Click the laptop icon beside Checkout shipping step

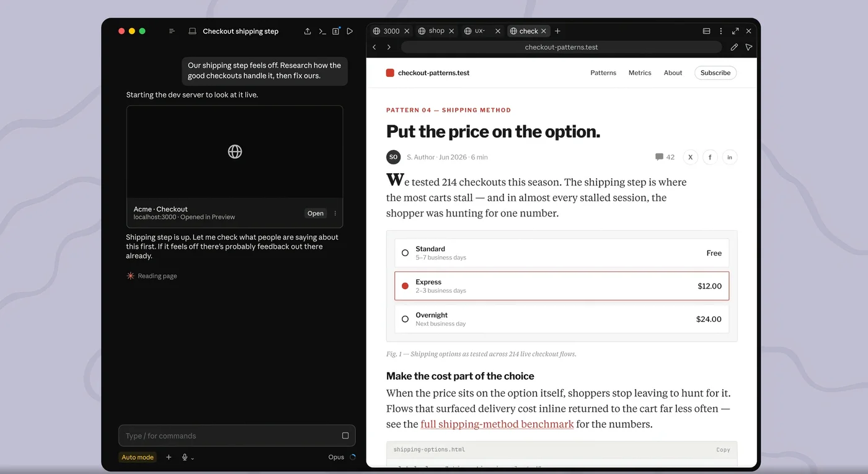(192, 31)
